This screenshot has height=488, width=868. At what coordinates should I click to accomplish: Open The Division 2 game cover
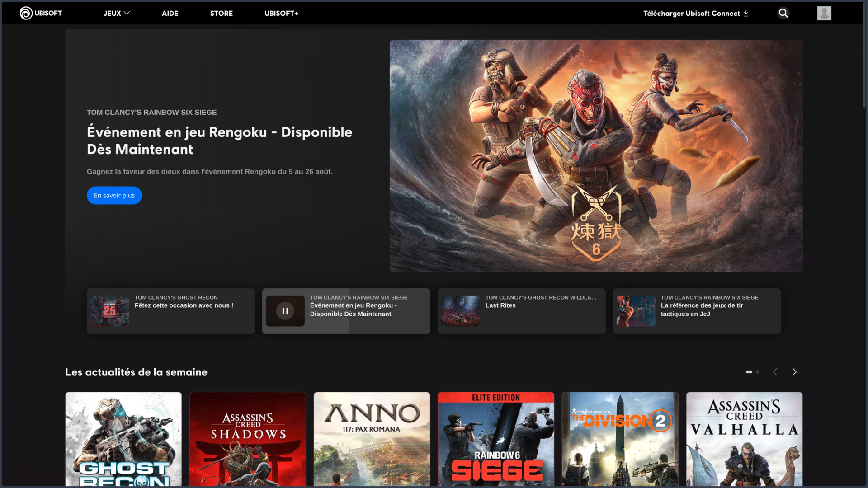pos(620,439)
